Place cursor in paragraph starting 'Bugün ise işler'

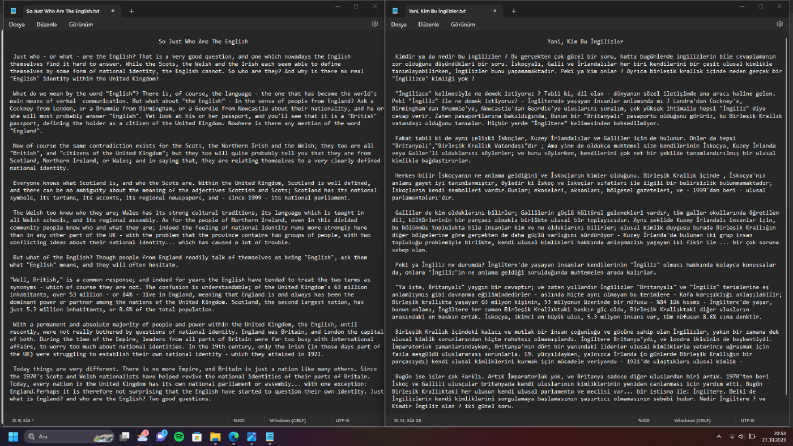pyautogui.click(x=580, y=391)
